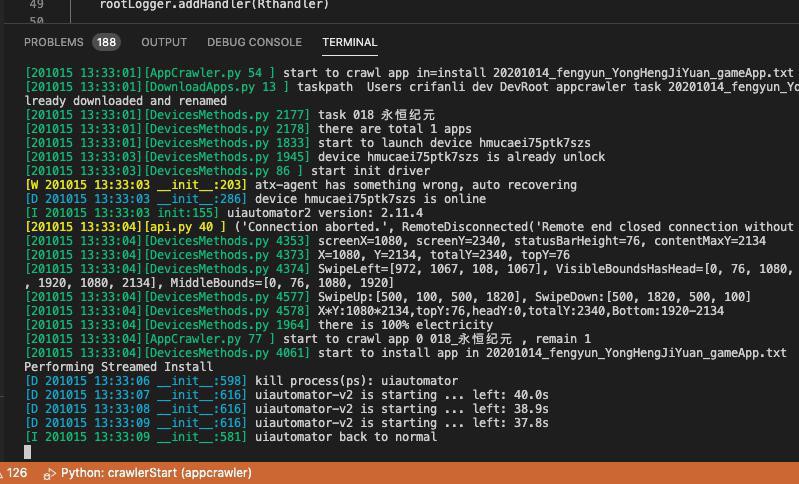This screenshot has height=484, width=799.
Task: Click Python: crawlerStart (appcrawler) in the status bar
Action: coord(156,473)
